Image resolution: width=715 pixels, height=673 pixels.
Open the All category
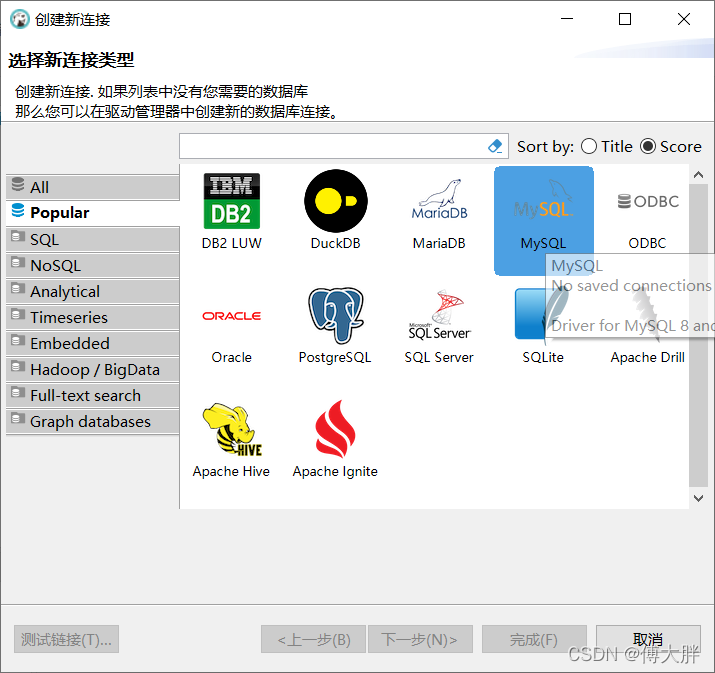pos(93,187)
